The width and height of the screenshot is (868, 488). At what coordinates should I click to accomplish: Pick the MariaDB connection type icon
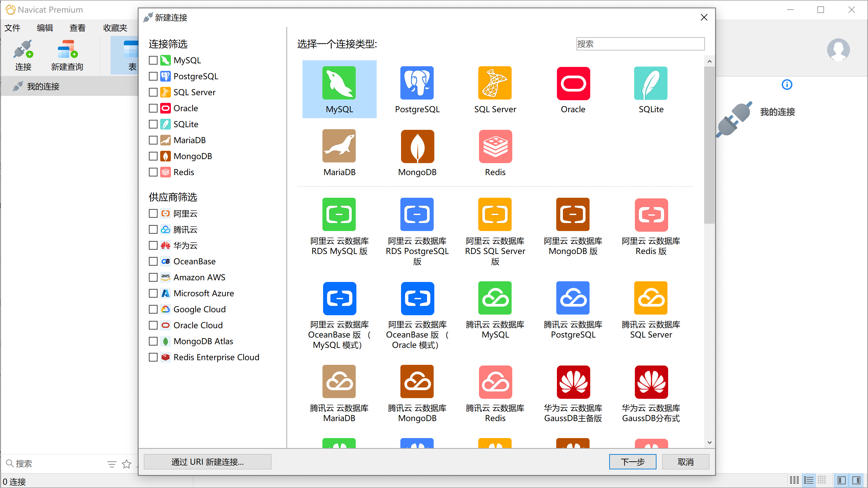click(339, 146)
